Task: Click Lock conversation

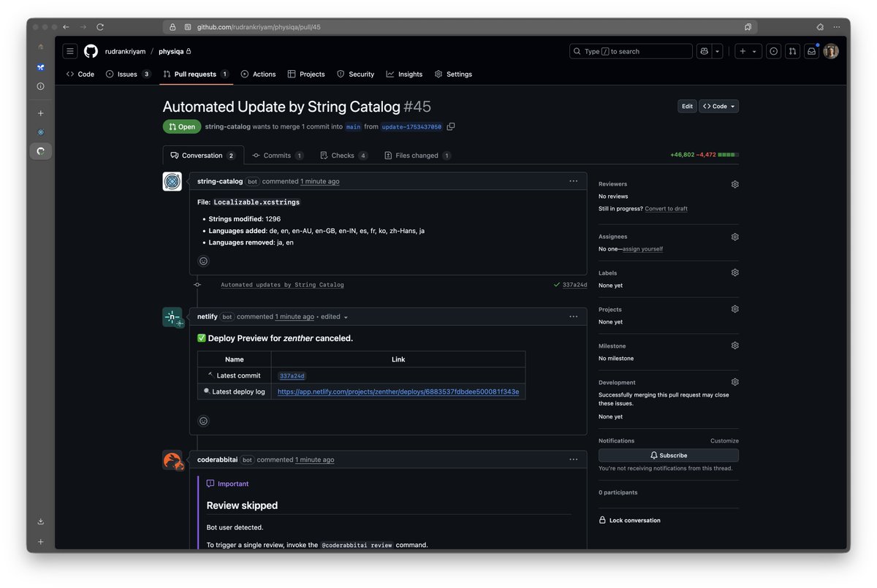Action: point(629,521)
